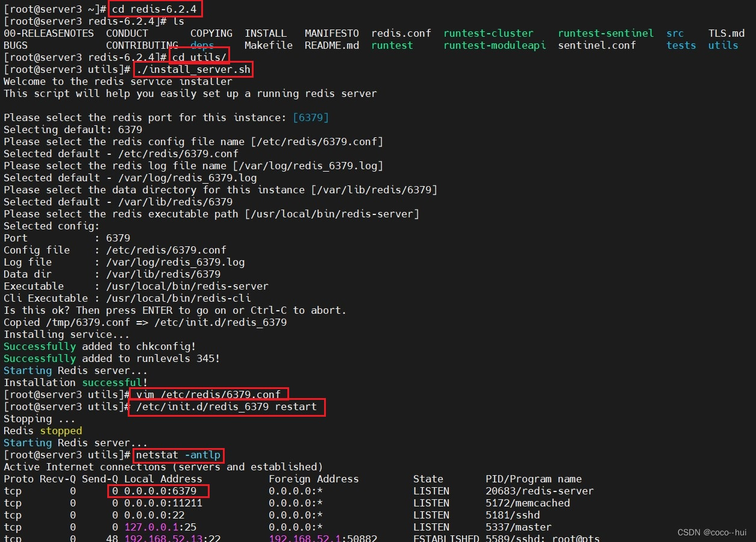The height and width of the screenshot is (542, 756).
Task: Select the [6379] default port prompt value
Action: coord(311,117)
